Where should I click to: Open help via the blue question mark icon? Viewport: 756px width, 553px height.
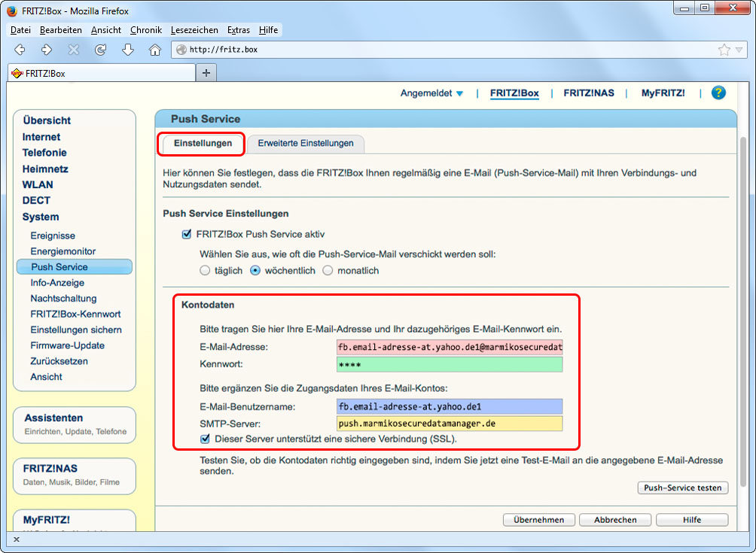pos(718,93)
